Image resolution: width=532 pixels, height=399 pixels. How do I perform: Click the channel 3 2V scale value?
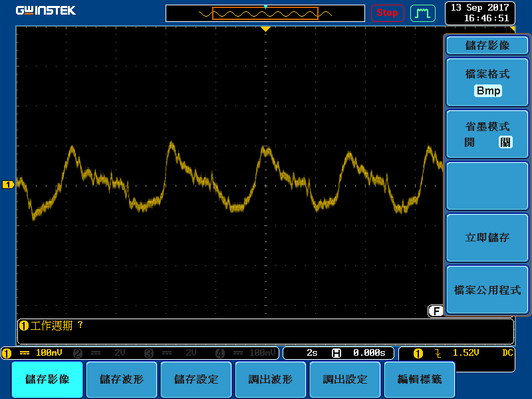[x=191, y=353]
